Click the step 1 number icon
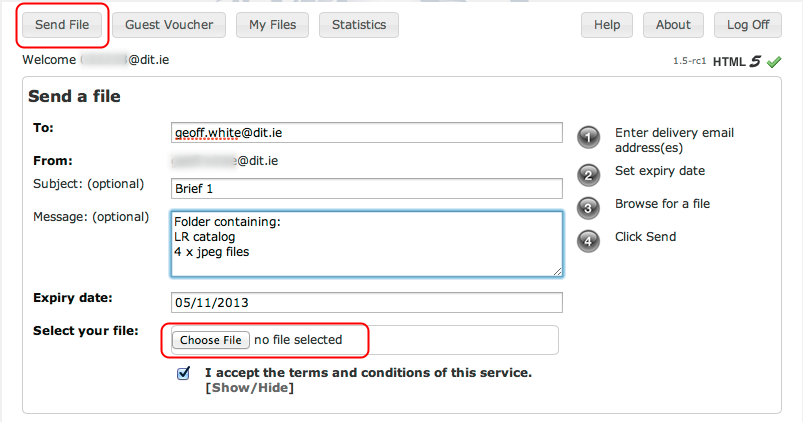The height and width of the screenshot is (422, 803). click(x=589, y=138)
